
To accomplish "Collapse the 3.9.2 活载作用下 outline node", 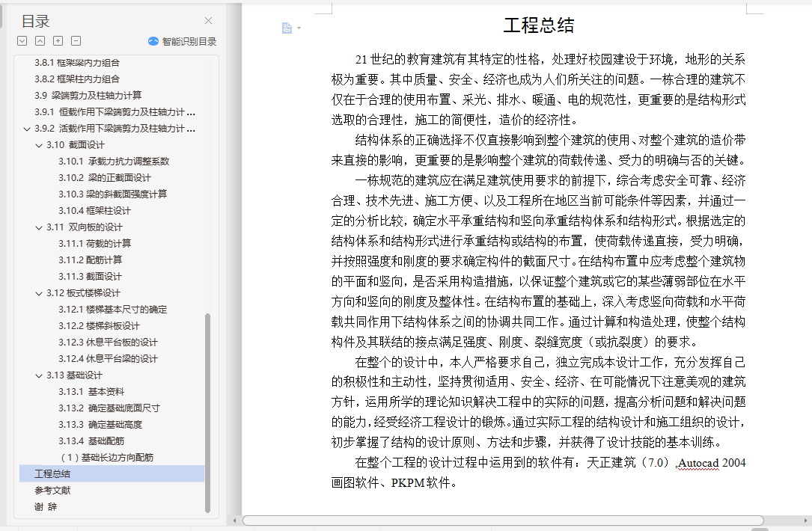I will pyautogui.click(x=27, y=129).
